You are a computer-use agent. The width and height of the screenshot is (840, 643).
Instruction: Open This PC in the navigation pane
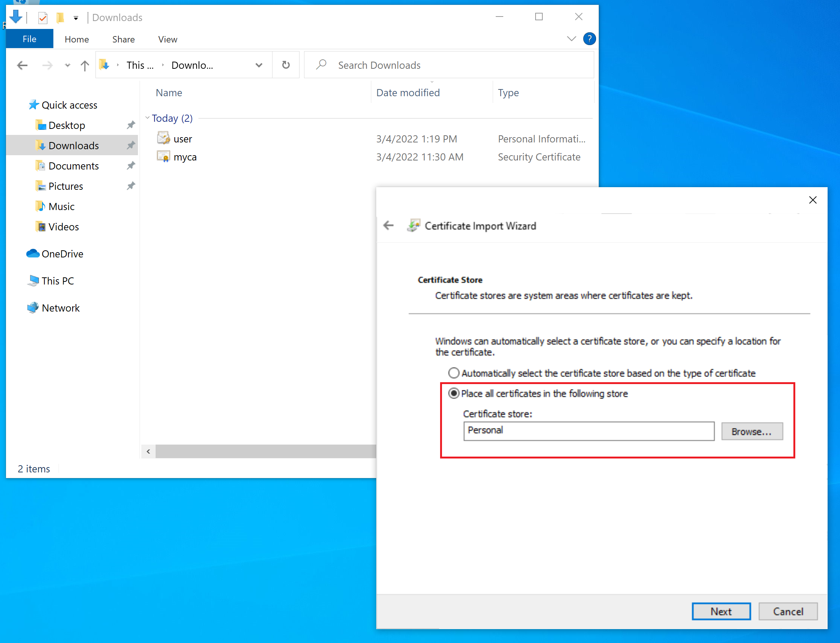pyautogui.click(x=58, y=281)
